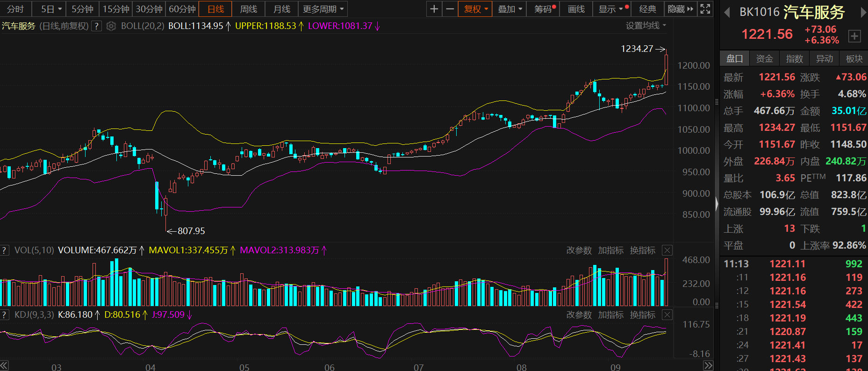
Task: Add 汽车服务 to watchlist with plus icon
Action: pyautogui.click(x=854, y=36)
